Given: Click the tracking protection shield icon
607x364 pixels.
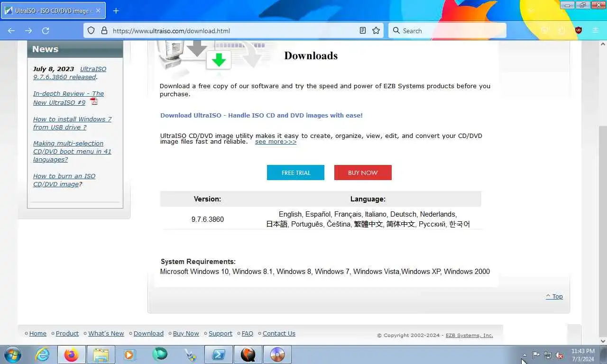Looking at the screenshot, I should [91, 30].
